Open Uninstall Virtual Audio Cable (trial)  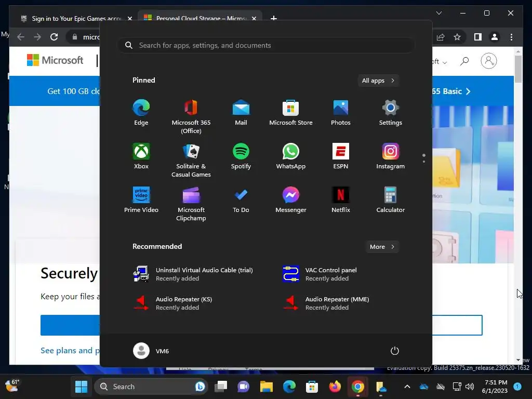[x=193, y=274]
